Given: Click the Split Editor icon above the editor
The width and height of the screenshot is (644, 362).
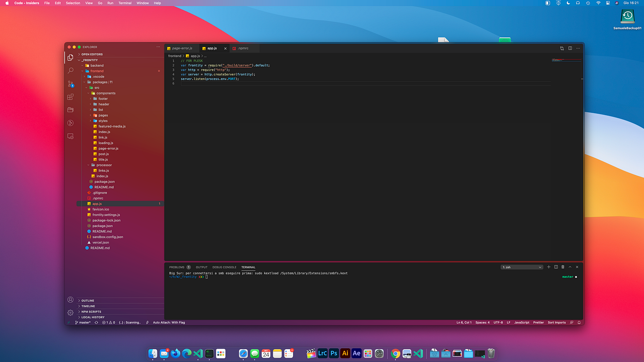Looking at the screenshot, I should coord(570,48).
